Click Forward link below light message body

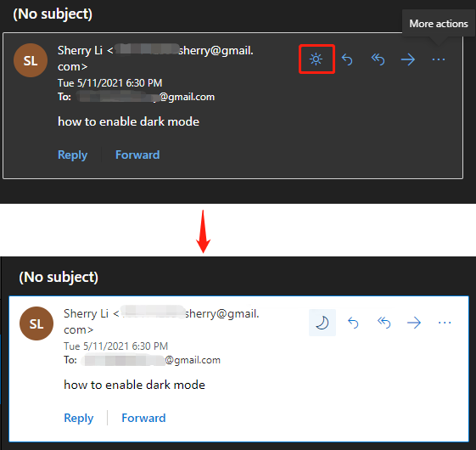[x=143, y=418]
